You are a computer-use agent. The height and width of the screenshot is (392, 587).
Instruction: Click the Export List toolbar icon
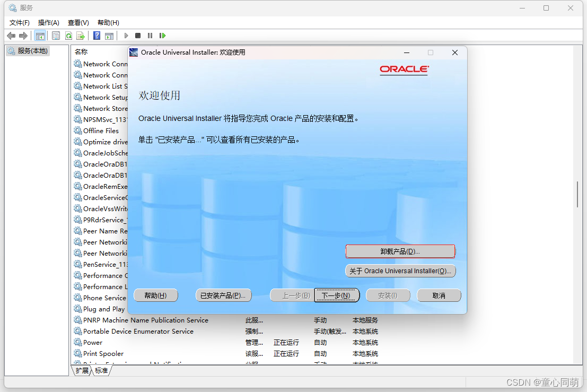(81, 36)
